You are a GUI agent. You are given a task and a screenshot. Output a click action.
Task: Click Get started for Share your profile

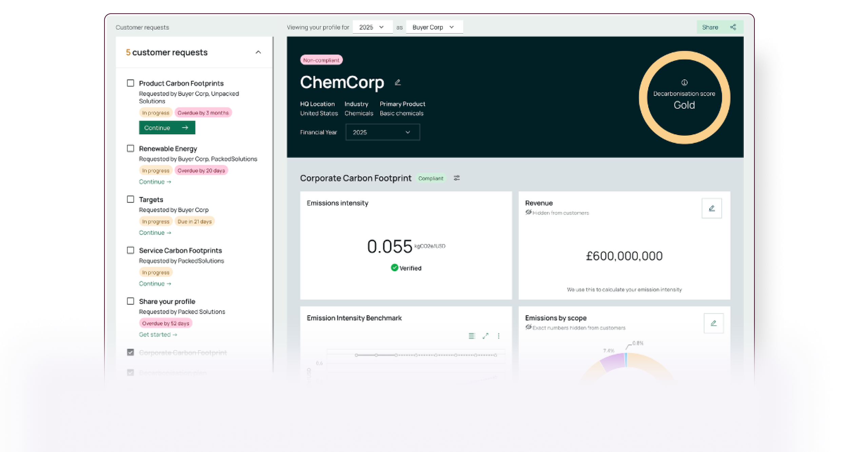pyautogui.click(x=158, y=334)
